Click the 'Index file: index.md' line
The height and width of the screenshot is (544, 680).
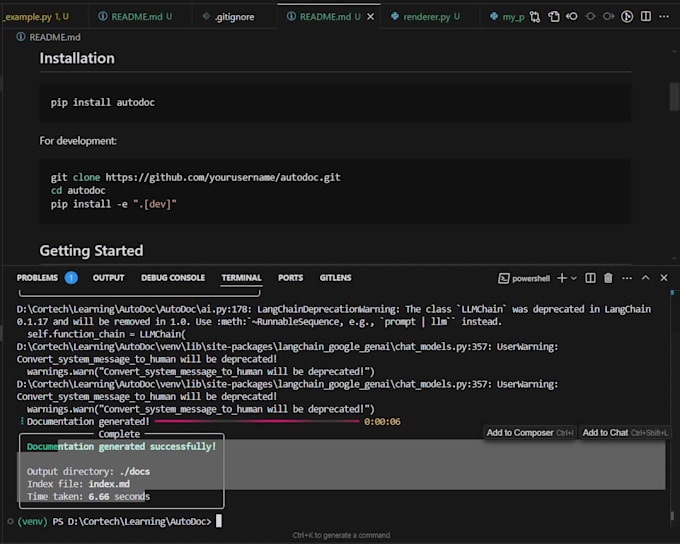pyautogui.click(x=78, y=484)
